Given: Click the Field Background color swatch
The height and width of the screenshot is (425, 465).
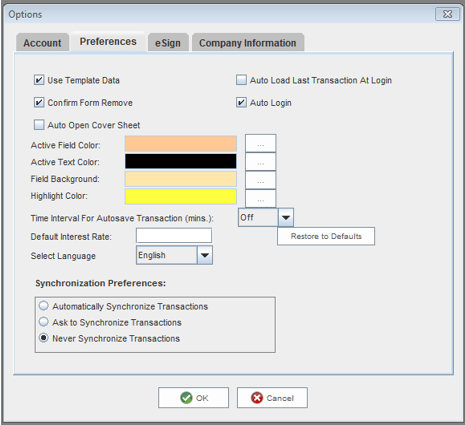Looking at the screenshot, I should [181, 179].
